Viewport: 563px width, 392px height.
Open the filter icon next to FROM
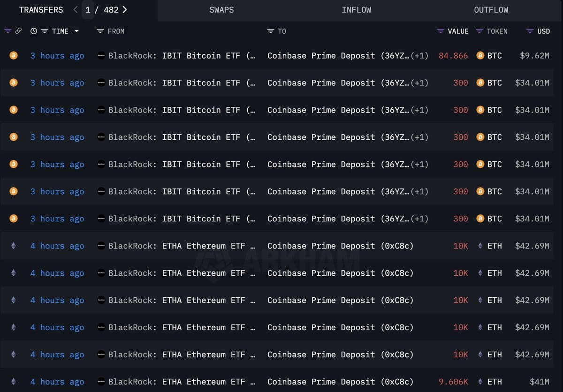coord(100,31)
